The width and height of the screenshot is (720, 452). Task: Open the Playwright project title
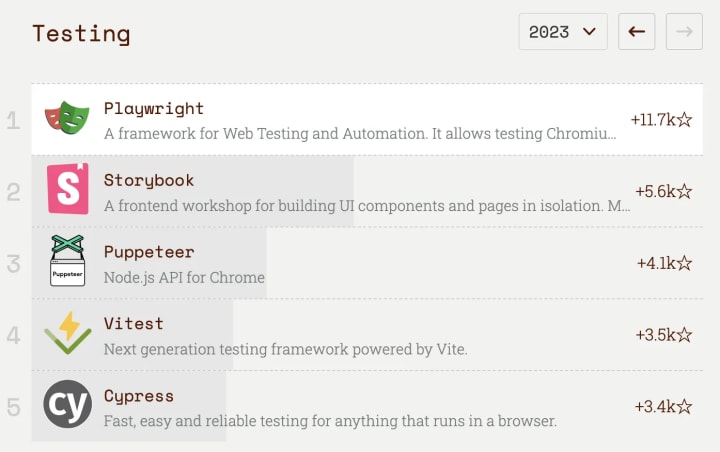[154, 109]
